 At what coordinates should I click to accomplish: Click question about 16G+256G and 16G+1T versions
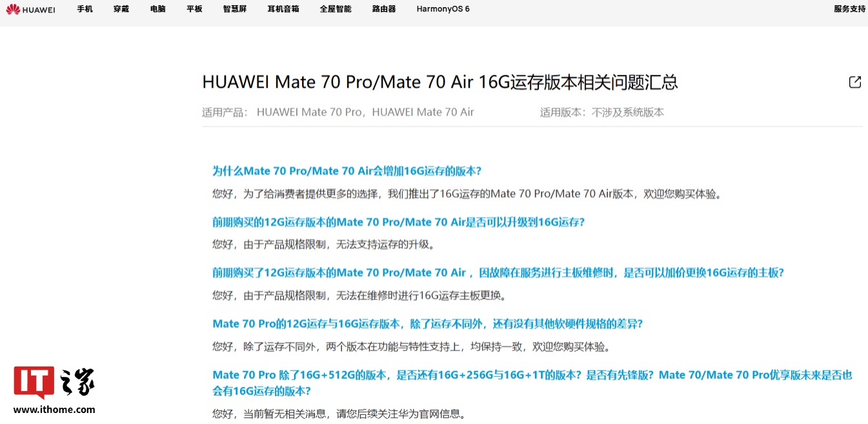tap(532, 376)
